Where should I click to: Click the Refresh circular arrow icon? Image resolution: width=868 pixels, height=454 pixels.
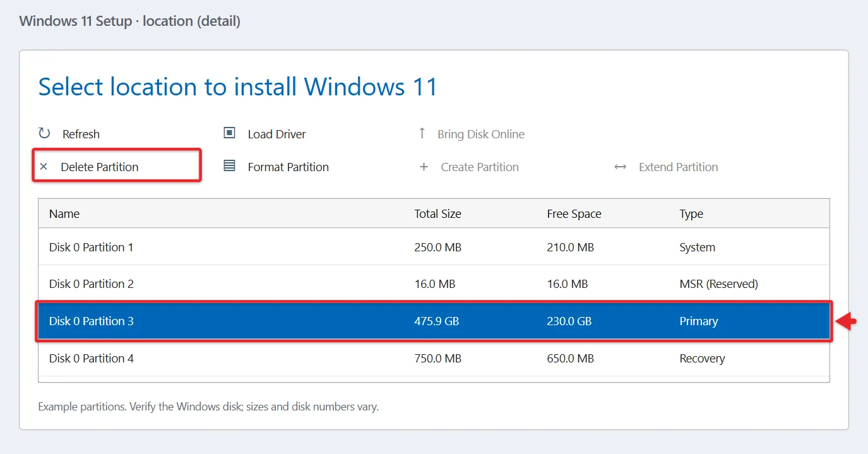point(44,133)
